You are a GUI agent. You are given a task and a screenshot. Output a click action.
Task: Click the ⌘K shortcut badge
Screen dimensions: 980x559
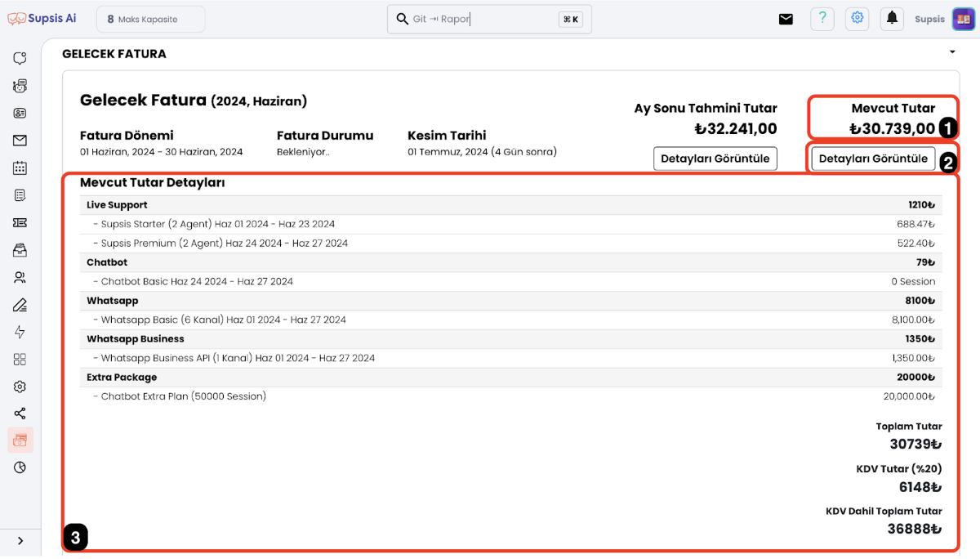coord(571,19)
